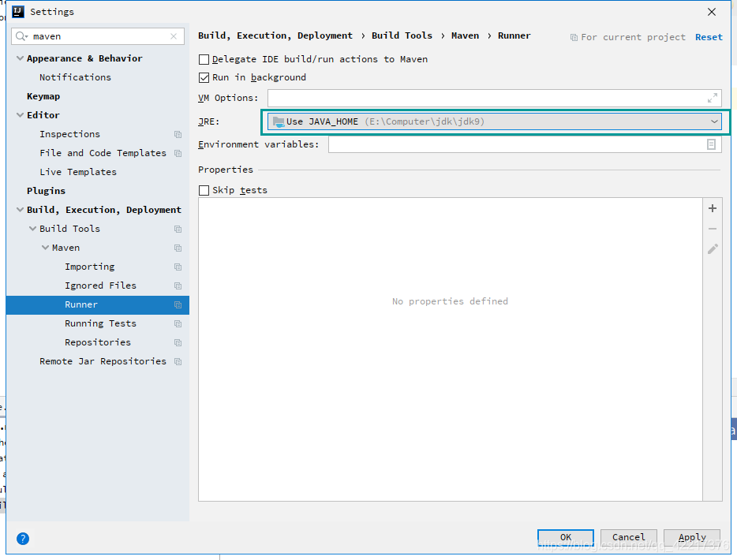
Task: Collapse Appearance & Behavior section
Action: point(20,58)
